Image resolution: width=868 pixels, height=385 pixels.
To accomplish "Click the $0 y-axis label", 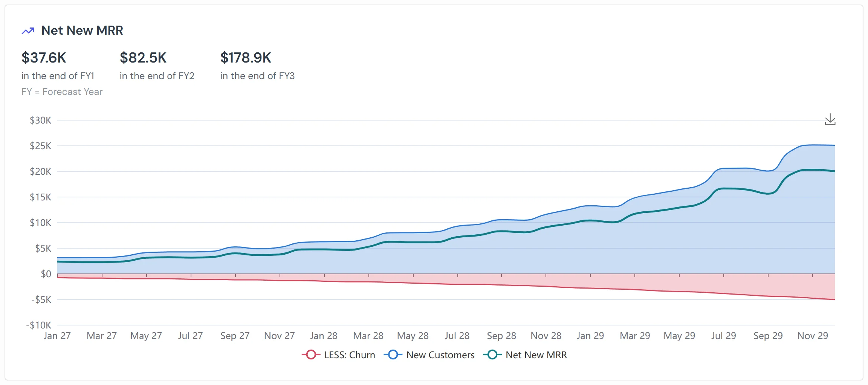I will pyautogui.click(x=46, y=274).
